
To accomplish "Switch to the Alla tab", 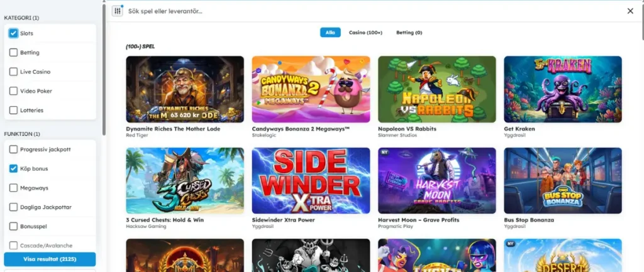I will tap(330, 33).
